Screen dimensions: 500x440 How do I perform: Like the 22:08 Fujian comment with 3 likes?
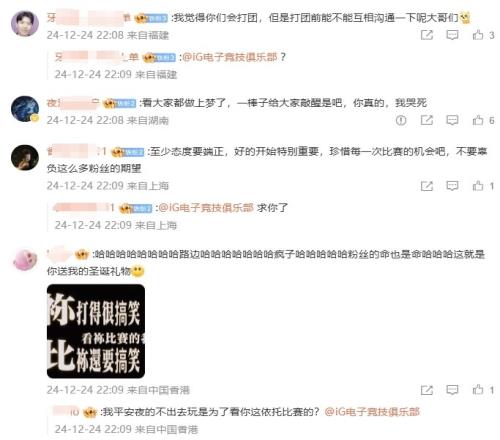[x=478, y=35]
